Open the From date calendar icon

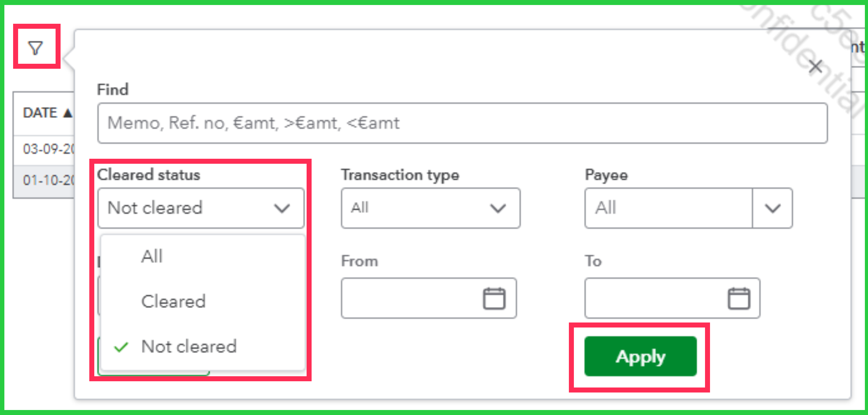(x=494, y=298)
